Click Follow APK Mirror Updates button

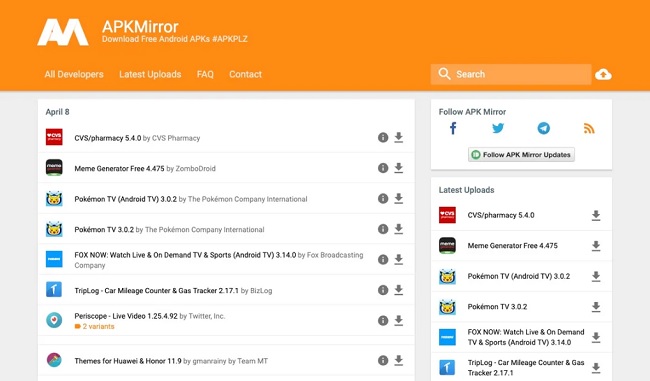pyautogui.click(x=521, y=155)
